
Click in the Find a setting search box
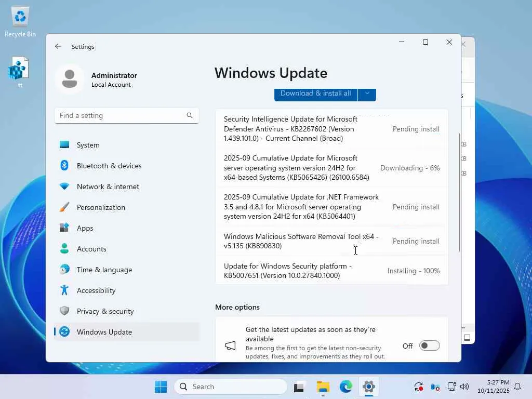click(x=127, y=115)
